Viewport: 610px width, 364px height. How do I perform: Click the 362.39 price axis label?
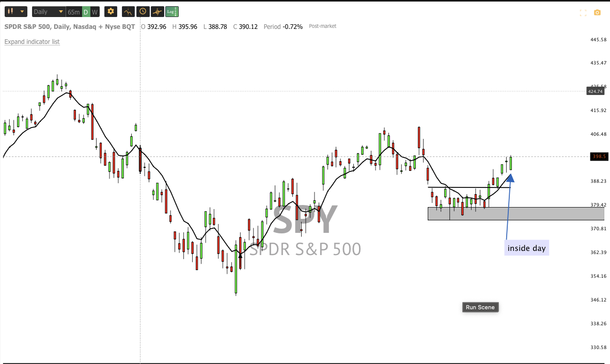(598, 252)
